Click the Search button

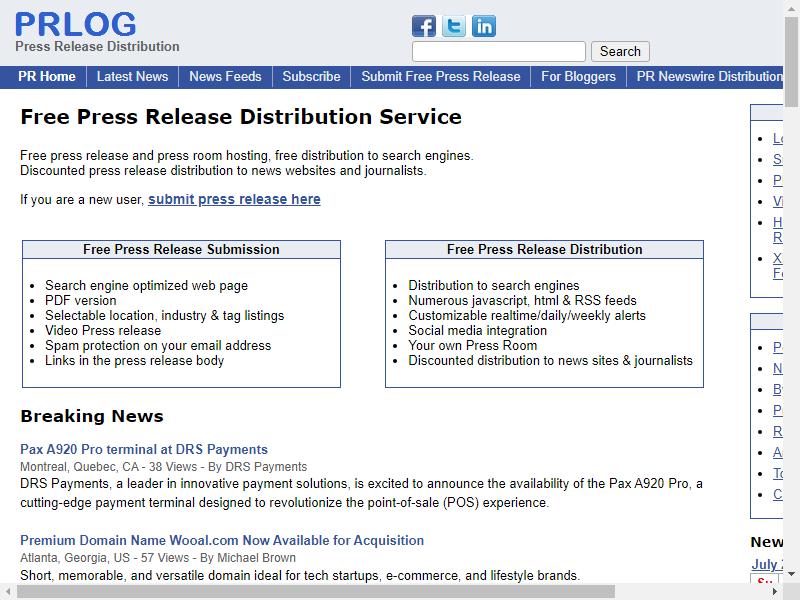[620, 52]
